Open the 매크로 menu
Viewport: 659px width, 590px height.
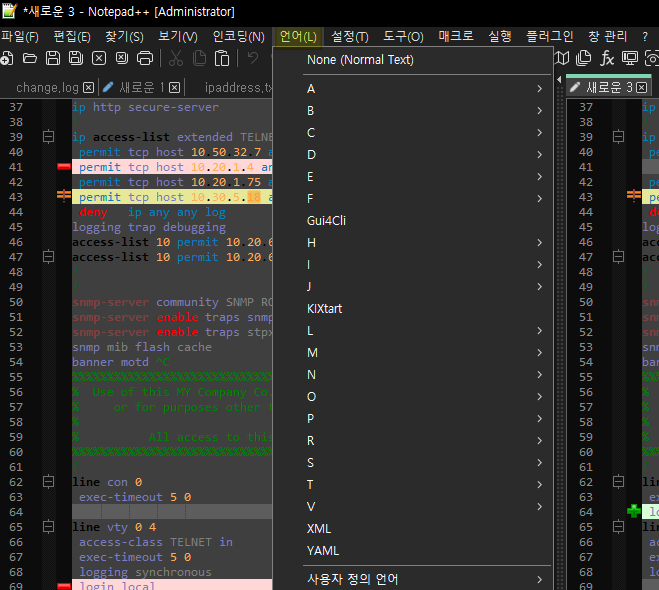[456, 37]
